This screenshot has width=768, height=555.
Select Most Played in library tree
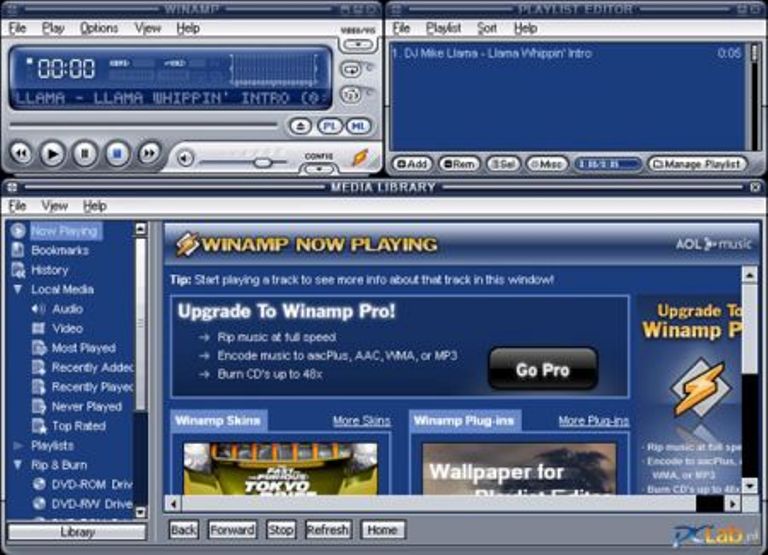[x=84, y=348]
